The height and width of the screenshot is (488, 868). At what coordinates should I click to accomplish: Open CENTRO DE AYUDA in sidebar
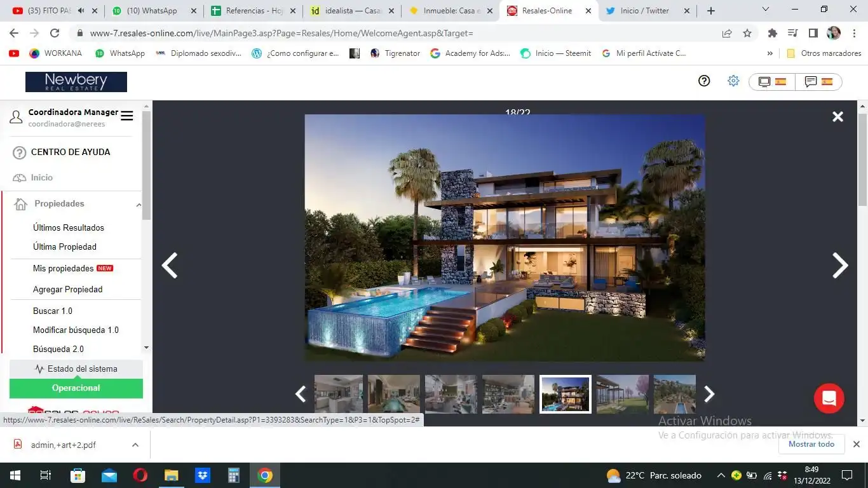tap(71, 152)
